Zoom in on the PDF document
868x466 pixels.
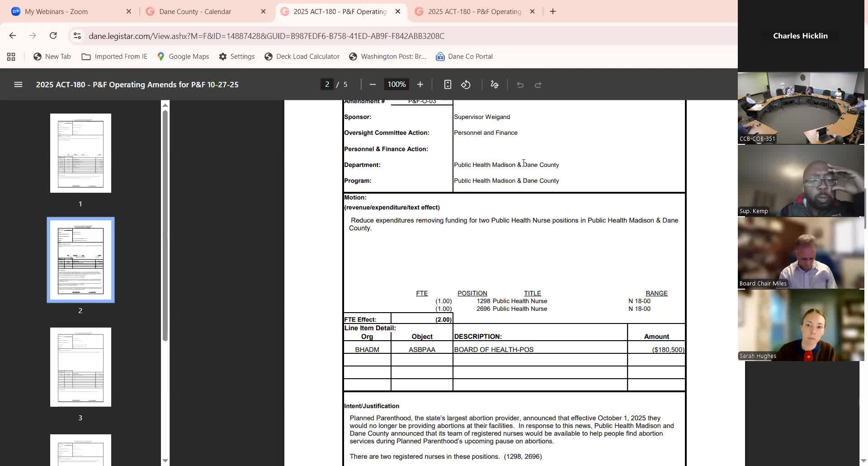tap(420, 85)
